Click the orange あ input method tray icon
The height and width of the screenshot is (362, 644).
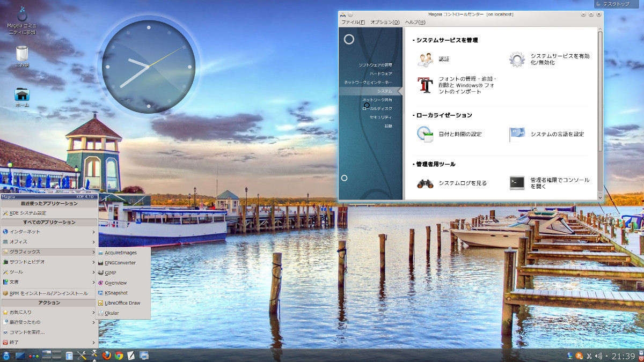coord(579,356)
